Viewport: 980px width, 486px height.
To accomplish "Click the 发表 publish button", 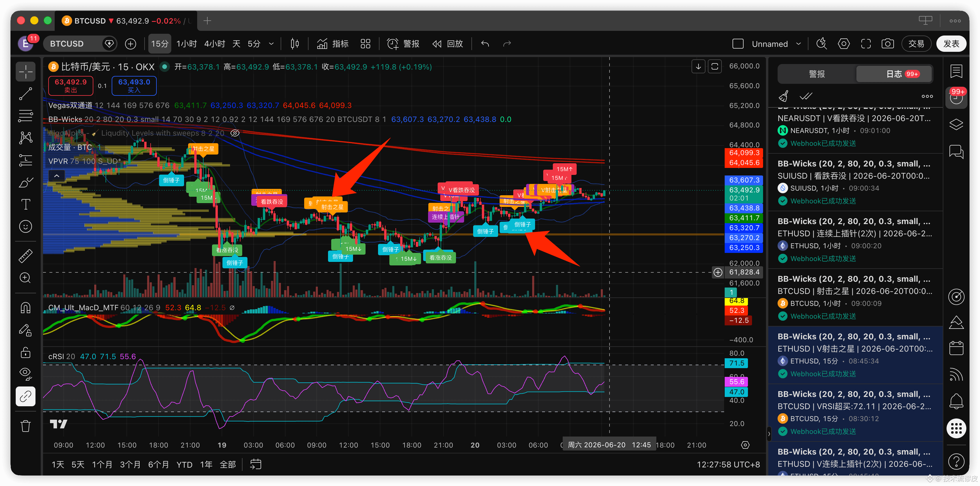I will tap(951, 44).
